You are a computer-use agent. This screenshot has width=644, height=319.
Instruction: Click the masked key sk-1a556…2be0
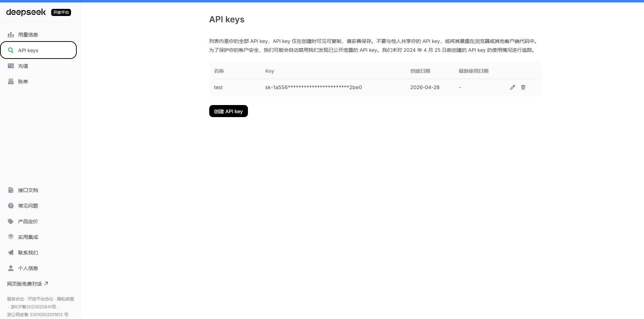313,87
